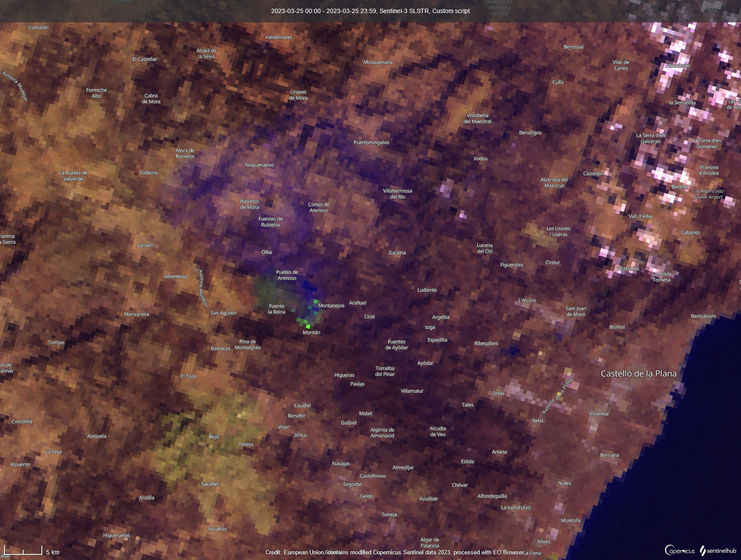This screenshot has height=560, width=741.
Task: Click the Vistabella del Maestrat label
Action: click(477, 118)
